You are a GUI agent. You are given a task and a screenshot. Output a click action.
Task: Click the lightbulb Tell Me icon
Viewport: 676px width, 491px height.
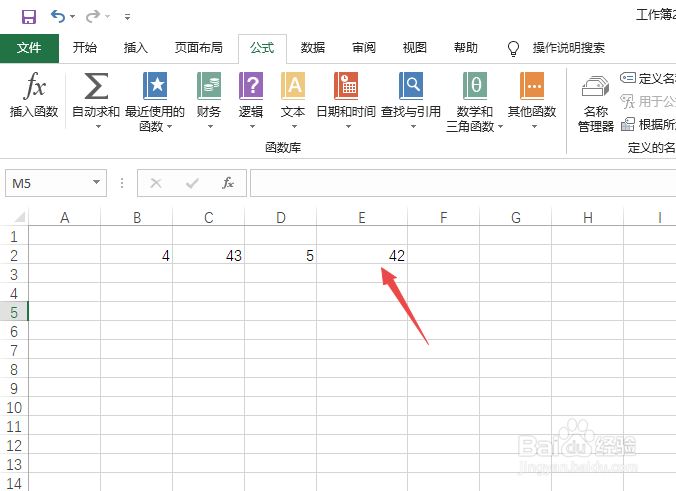[x=513, y=48]
